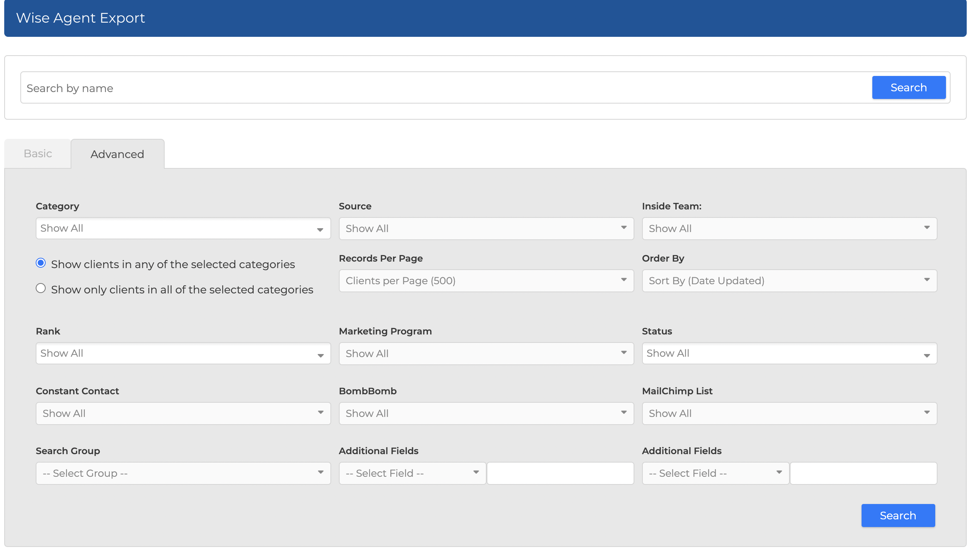
Task: Open the Category dropdown
Action: pyautogui.click(x=183, y=229)
